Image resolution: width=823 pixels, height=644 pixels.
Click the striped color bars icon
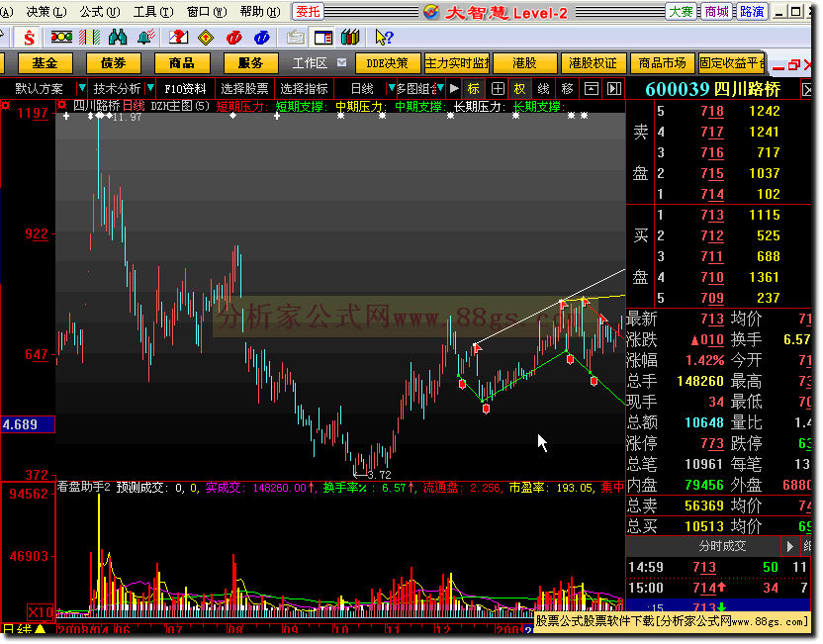coord(89,37)
